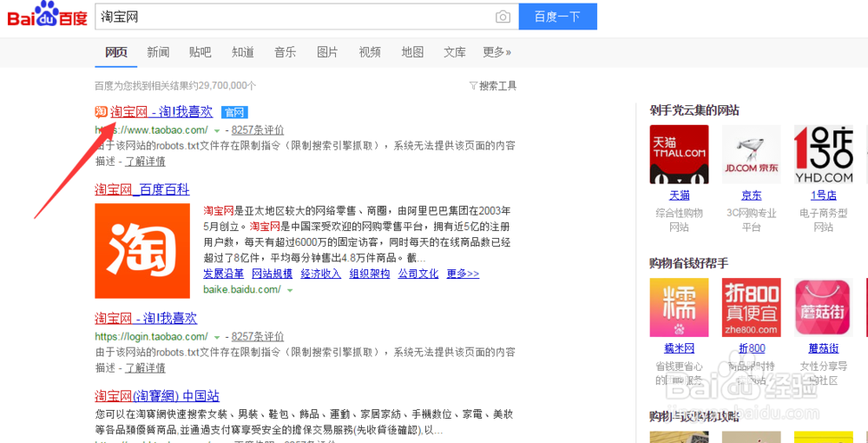Open the 组织架构 sublink

[370, 274]
